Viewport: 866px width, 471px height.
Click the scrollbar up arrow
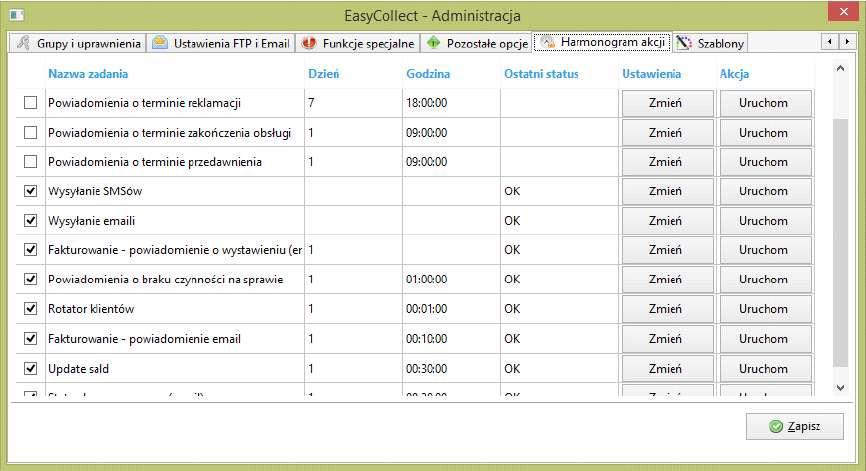tap(840, 69)
